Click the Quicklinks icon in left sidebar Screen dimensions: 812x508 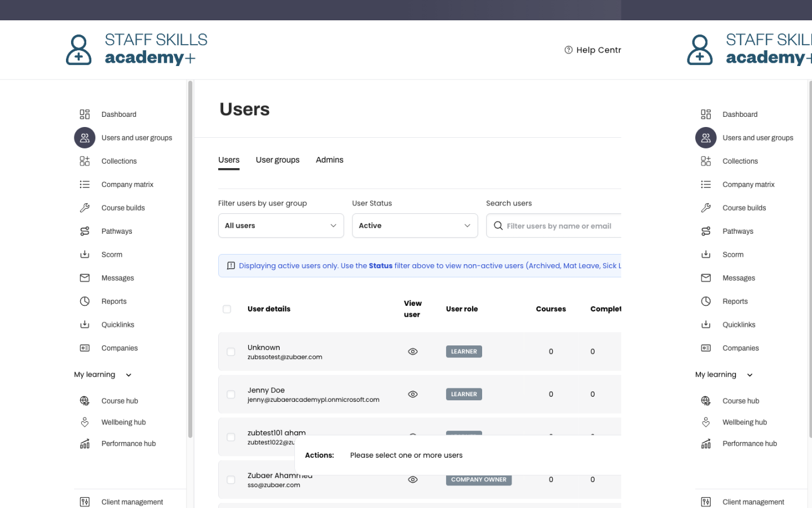click(x=85, y=325)
